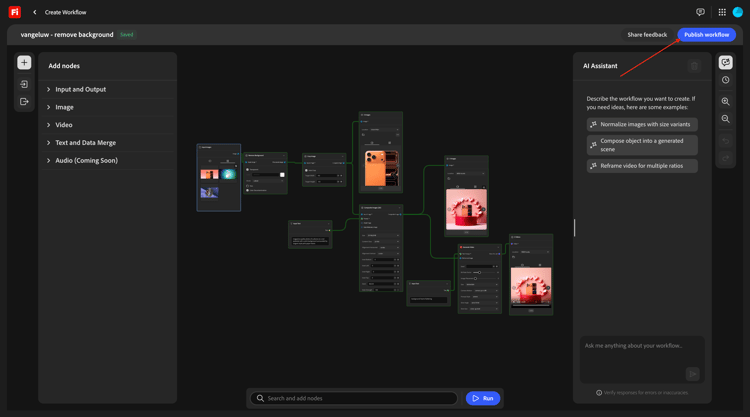Zoom in on the canvas
This screenshot has width=750, height=417.
point(726,101)
